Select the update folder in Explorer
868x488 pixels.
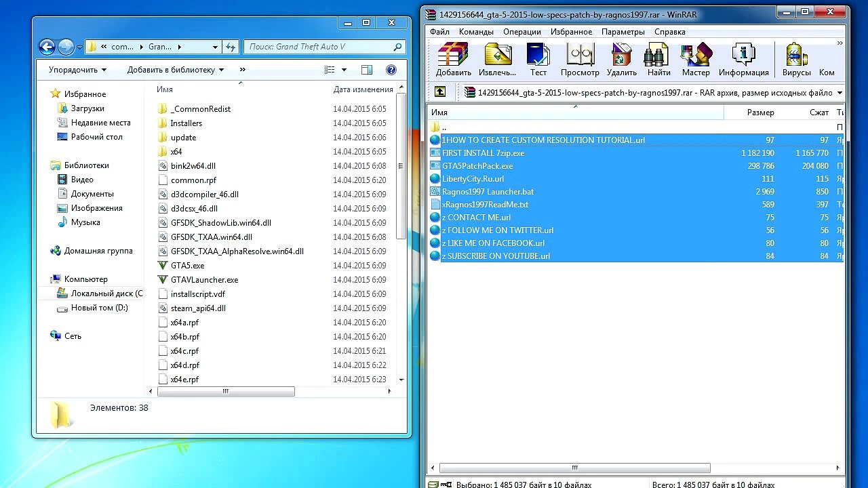tap(183, 138)
